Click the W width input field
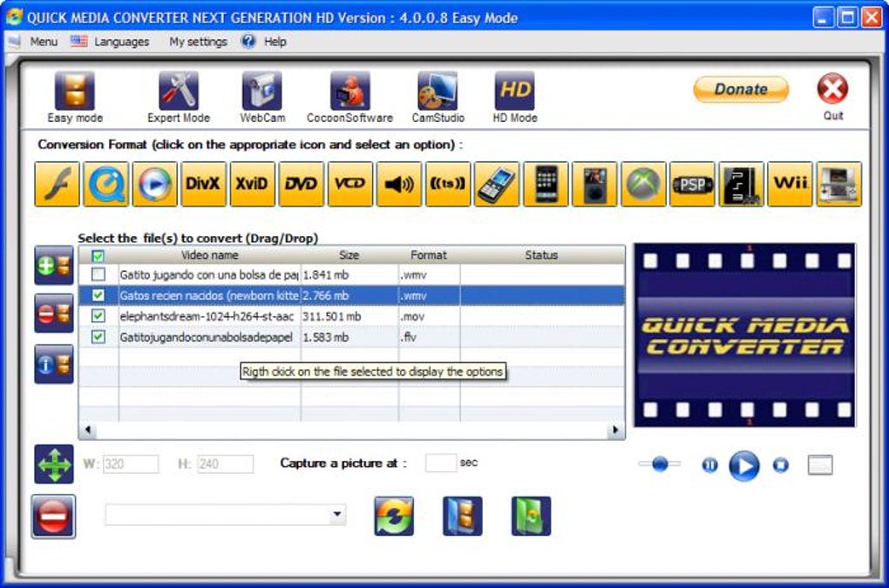This screenshot has width=889, height=588. click(x=131, y=464)
